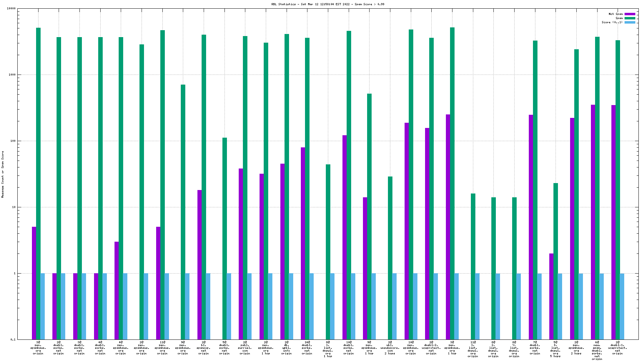Image resolution: width=644 pixels, height=362 pixels.
Task: Click the 'Message Count or Spam Score' axis label
Action: pyautogui.click(x=3, y=174)
